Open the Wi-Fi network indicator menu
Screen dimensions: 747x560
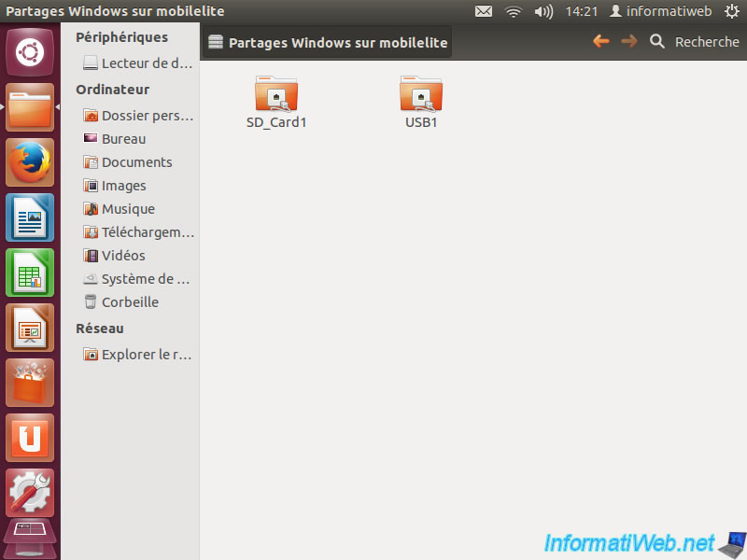tap(513, 12)
